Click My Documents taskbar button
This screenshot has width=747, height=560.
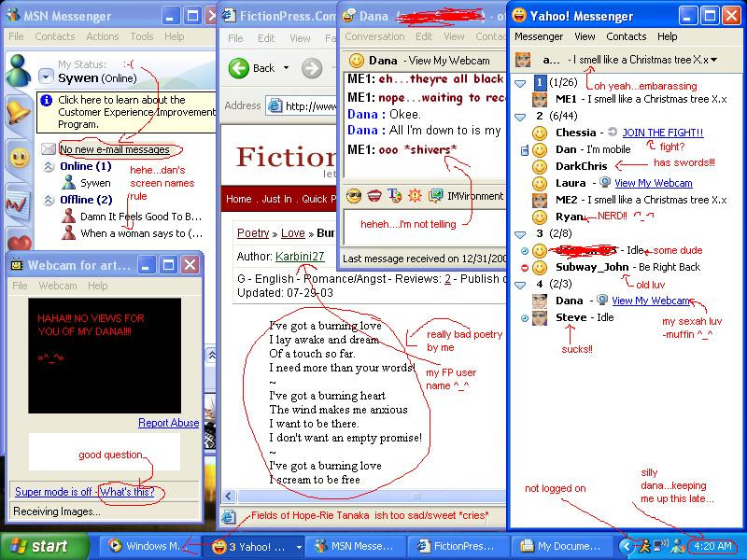tap(560, 546)
